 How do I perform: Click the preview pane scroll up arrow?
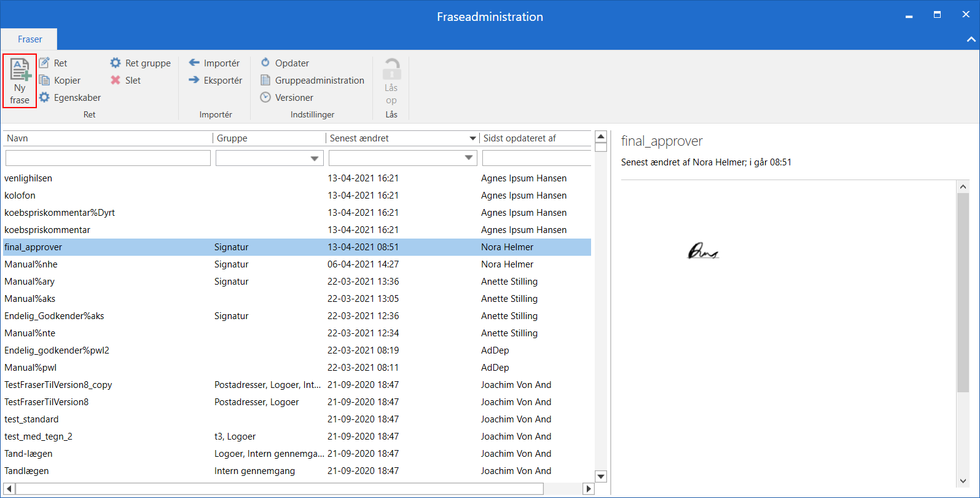(963, 186)
